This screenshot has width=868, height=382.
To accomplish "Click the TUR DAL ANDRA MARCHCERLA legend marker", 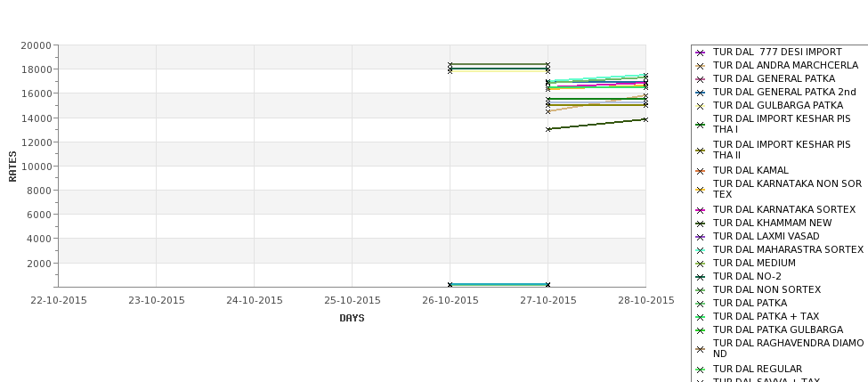I will 701,66.
